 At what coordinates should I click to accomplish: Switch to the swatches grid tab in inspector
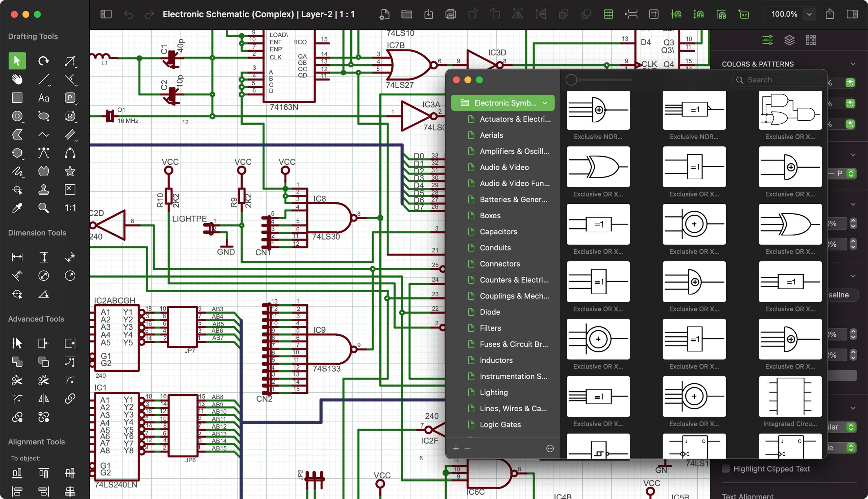coord(811,40)
